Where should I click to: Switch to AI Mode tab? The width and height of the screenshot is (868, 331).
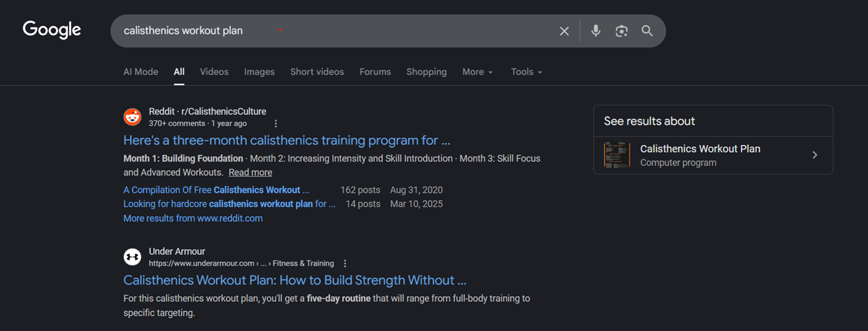pos(141,72)
